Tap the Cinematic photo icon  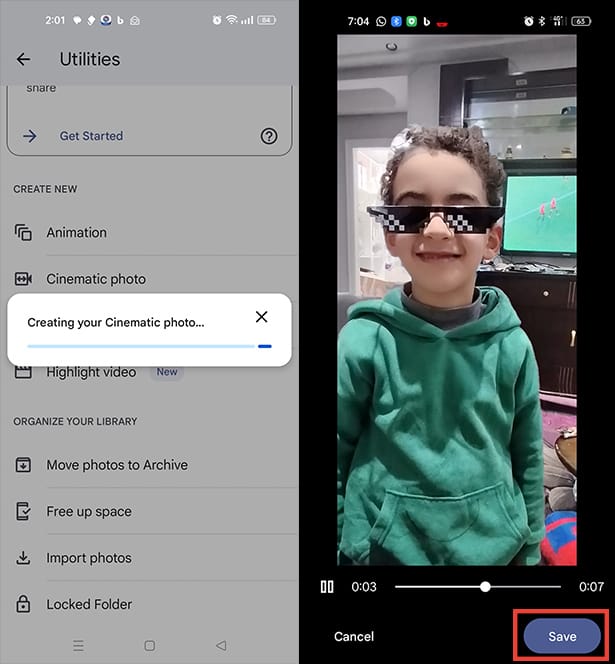coord(23,279)
